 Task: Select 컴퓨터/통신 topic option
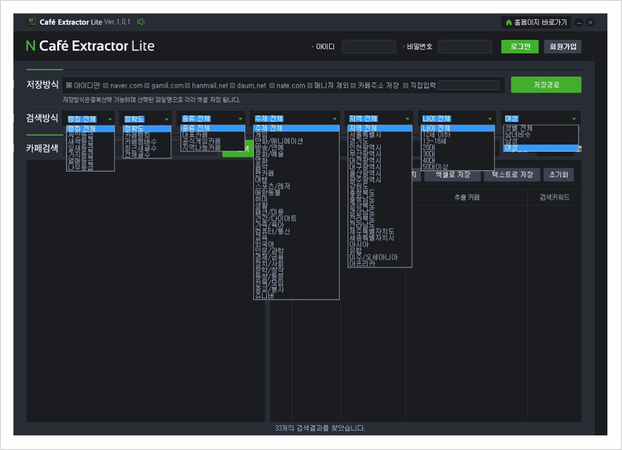[273, 231]
